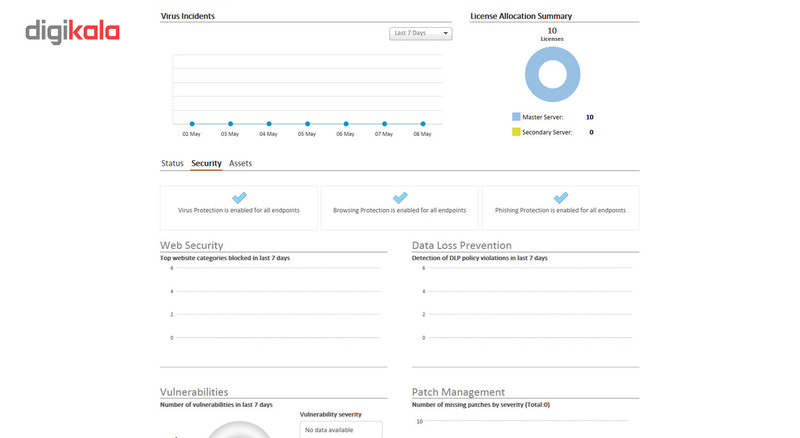Click the Vulnerabilities heading
Viewport: 800px width, 438px height.
194,392
